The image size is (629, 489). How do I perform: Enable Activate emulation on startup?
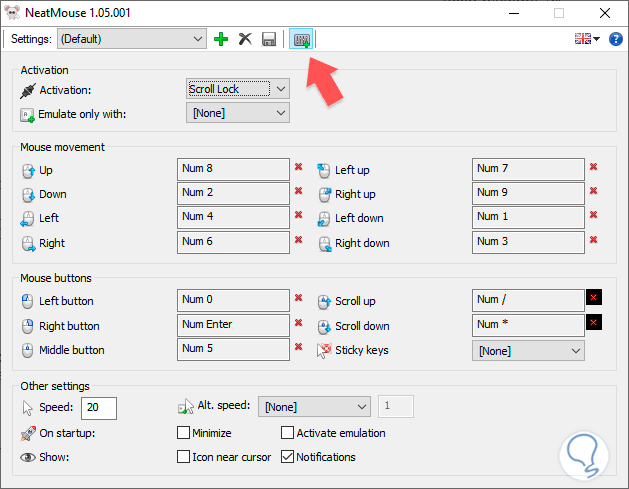[287, 433]
